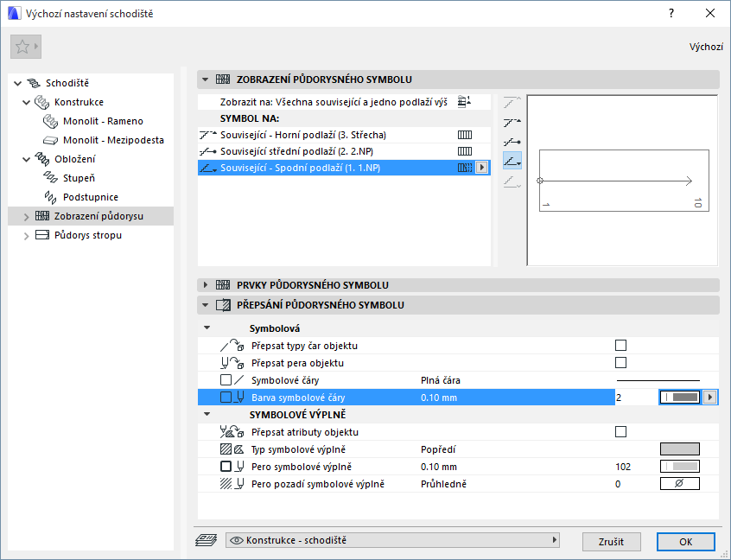Screen dimensions: 731x560
Task: Collapse ZOBRAZENÍ PŮDORYSNÉHO SYMBOLU panel
Action: click(x=205, y=80)
